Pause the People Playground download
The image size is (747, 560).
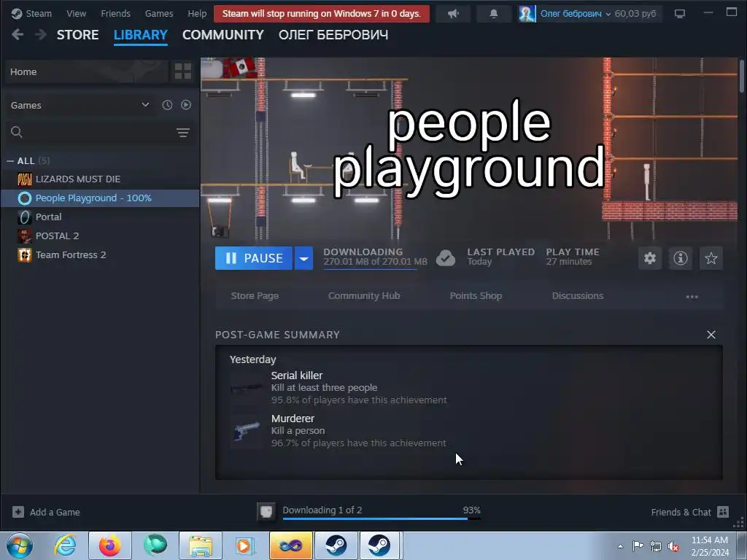pyautogui.click(x=253, y=258)
